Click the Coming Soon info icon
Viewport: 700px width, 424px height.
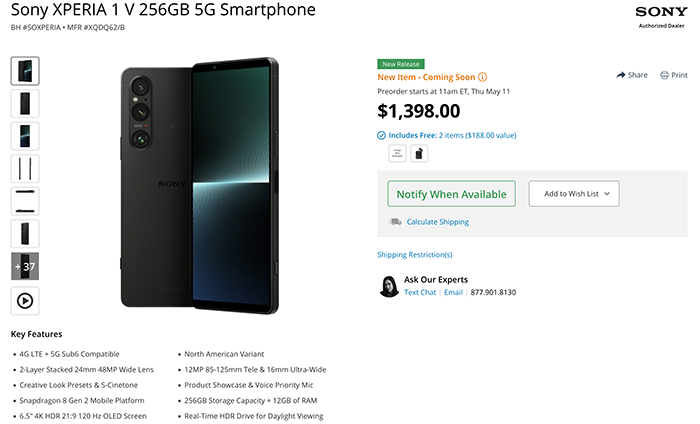pyautogui.click(x=483, y=76)
